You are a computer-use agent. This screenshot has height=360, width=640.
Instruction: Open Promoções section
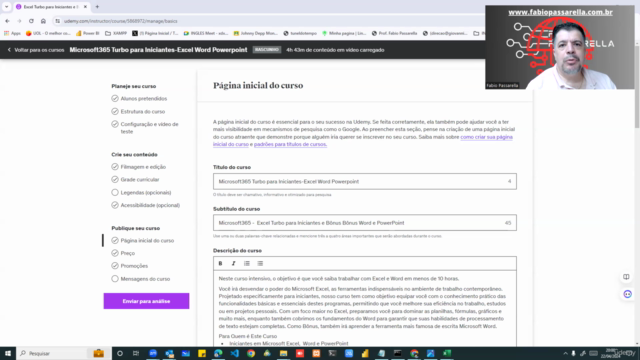pos(130,266)
